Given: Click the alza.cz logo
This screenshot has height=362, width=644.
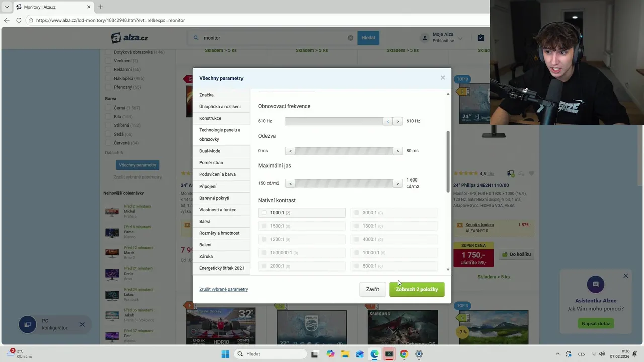Looking at the screenshot, I should [130, 38].
